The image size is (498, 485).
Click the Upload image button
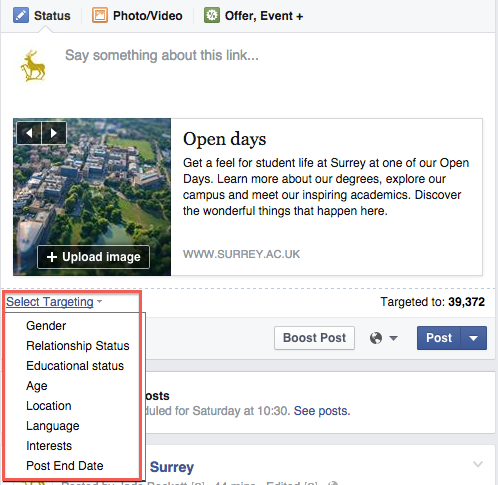click(x=93, y=257)
